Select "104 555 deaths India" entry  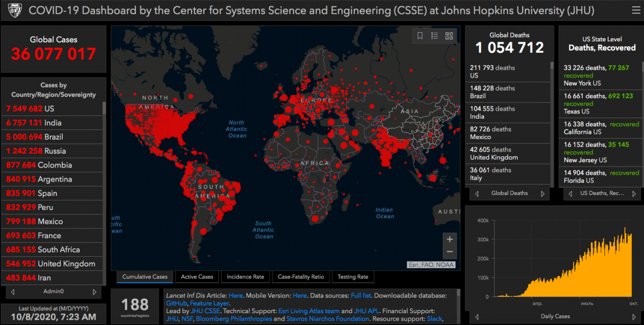point(508,113)
